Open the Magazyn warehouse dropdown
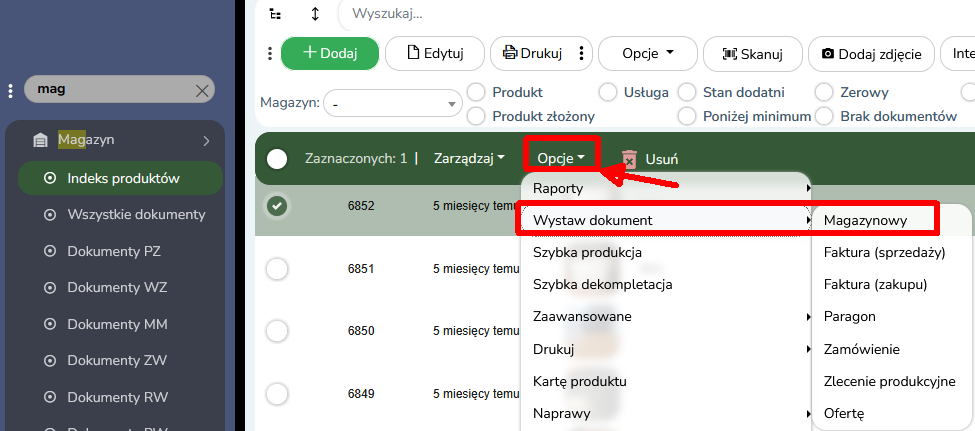Viewport: 975px width, 431px height. pos(393,103)
